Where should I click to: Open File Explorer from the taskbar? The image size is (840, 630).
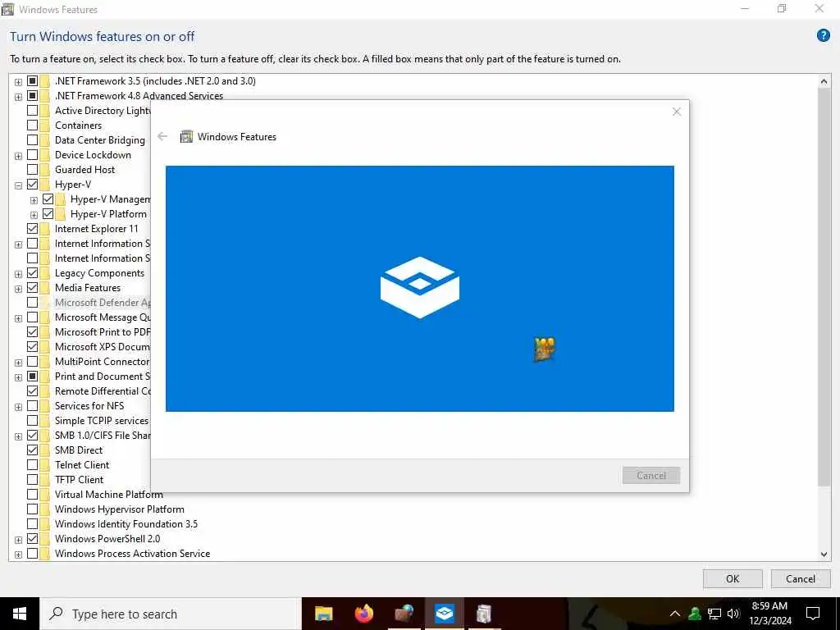pyautogui.click(x=323, y=614)
